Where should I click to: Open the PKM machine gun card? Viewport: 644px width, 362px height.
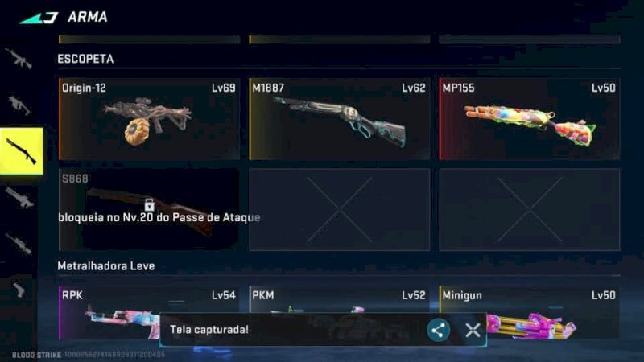click(340, 299)
